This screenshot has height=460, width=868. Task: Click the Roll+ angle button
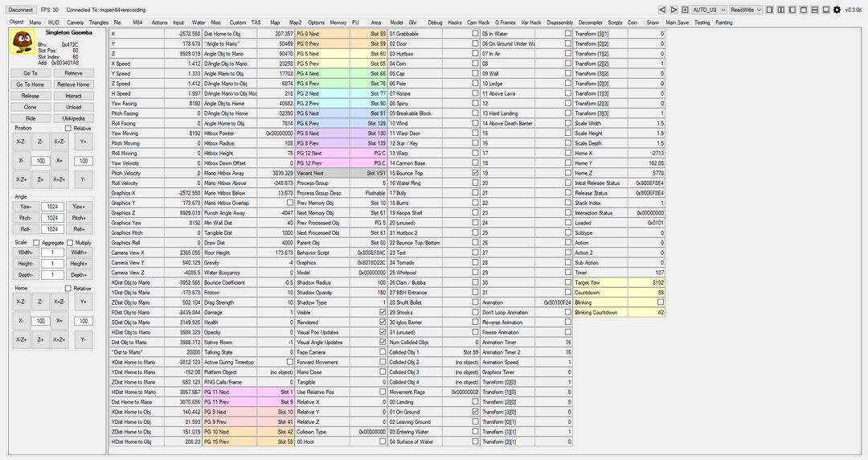click(79, 229)
